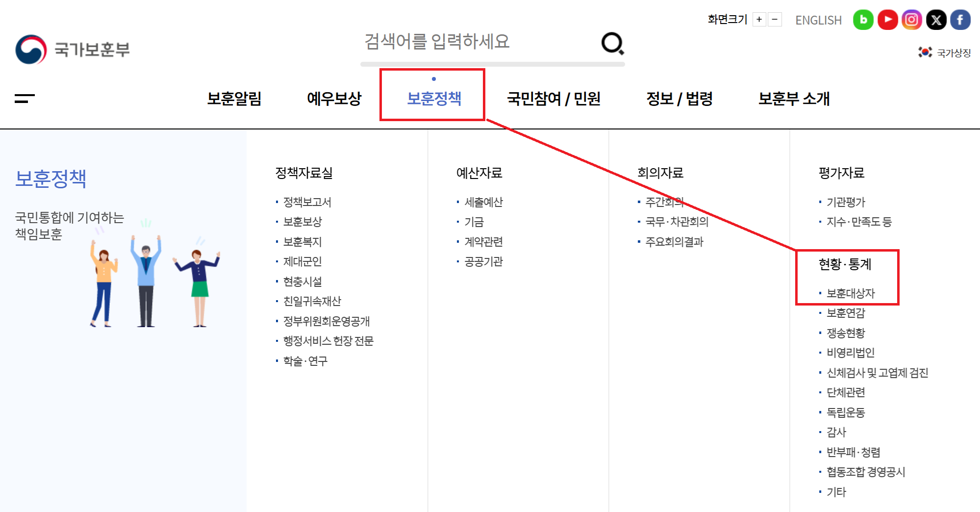This screenshot has height=512, width=980.
Task: Open the 예우보상 menu tab
Action: click(x=334, y=99)
